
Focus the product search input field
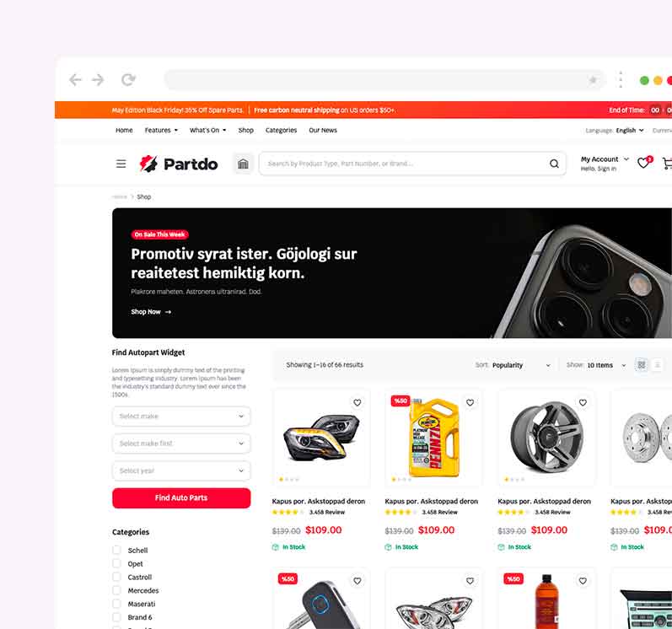coord(403,164)
